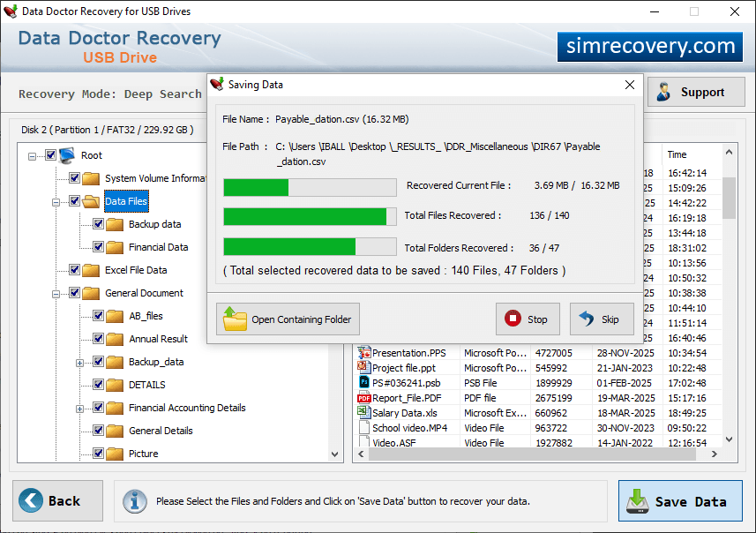The image size is (756, 533).
Task: Click the simrecovery.com banner
Action: 650,47
